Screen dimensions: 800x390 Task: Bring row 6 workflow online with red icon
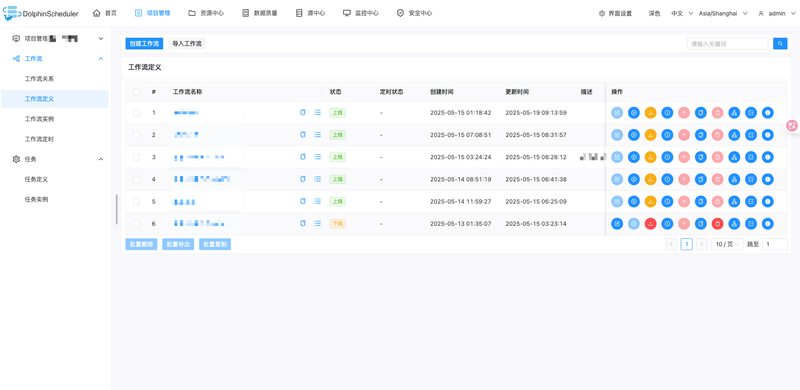coord(651,224)
